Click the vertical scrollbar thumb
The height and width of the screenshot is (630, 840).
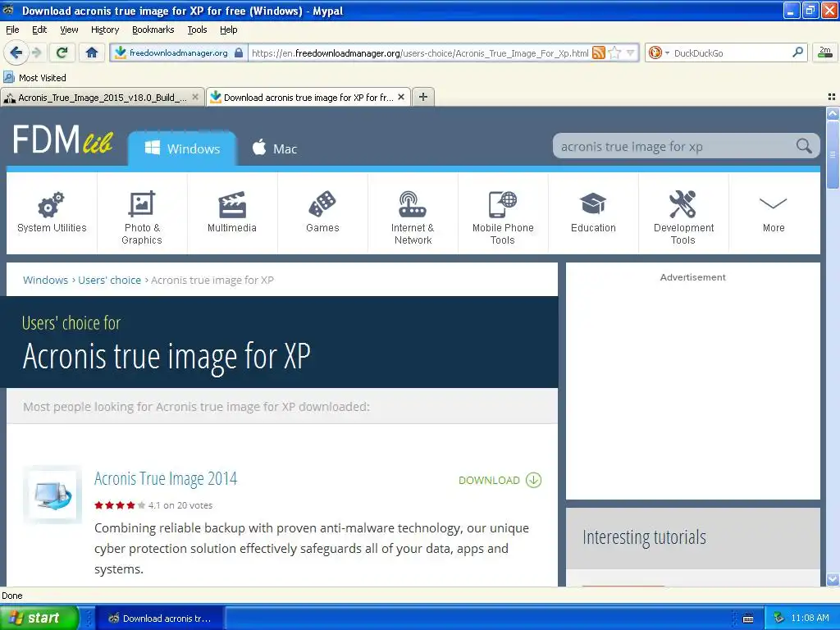click(x=833, y=155)
